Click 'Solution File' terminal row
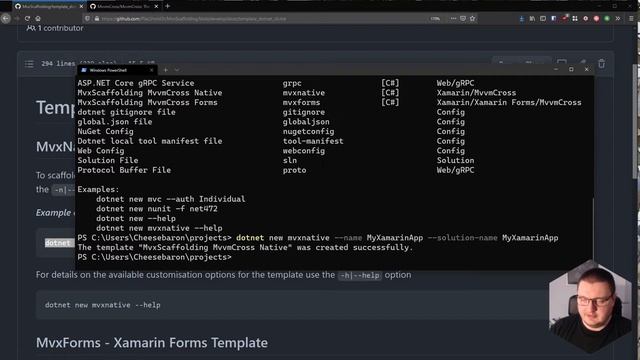Image resolution: width=640 pixels, height=360 pixels. tap(108, 160)
